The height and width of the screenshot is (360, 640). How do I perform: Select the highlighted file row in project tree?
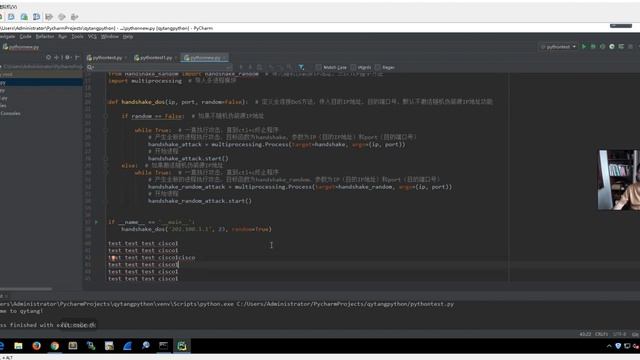pos(41,82)
